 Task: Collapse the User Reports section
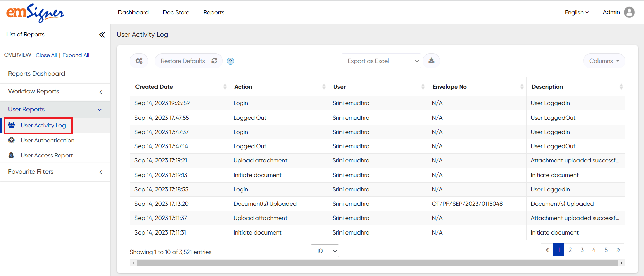[x=55, y=109]
